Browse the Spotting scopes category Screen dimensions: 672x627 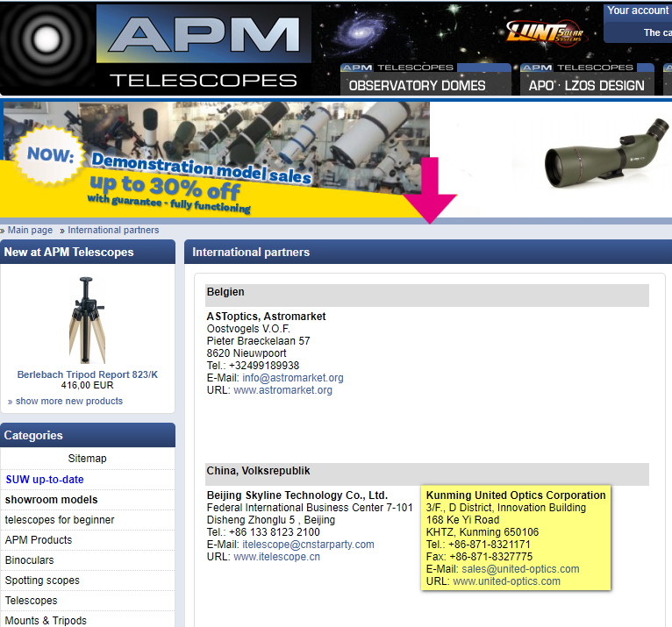42,580
